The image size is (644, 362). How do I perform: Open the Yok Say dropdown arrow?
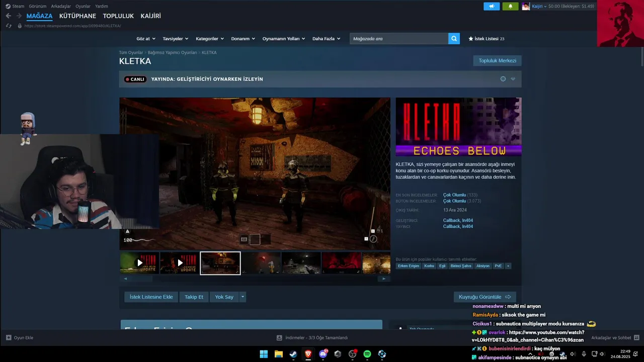pos(243,297)
